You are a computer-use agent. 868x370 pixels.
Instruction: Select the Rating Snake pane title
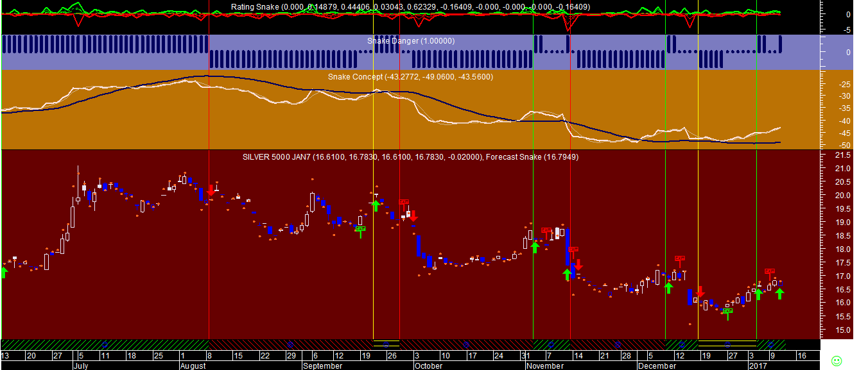click(411, 7)
